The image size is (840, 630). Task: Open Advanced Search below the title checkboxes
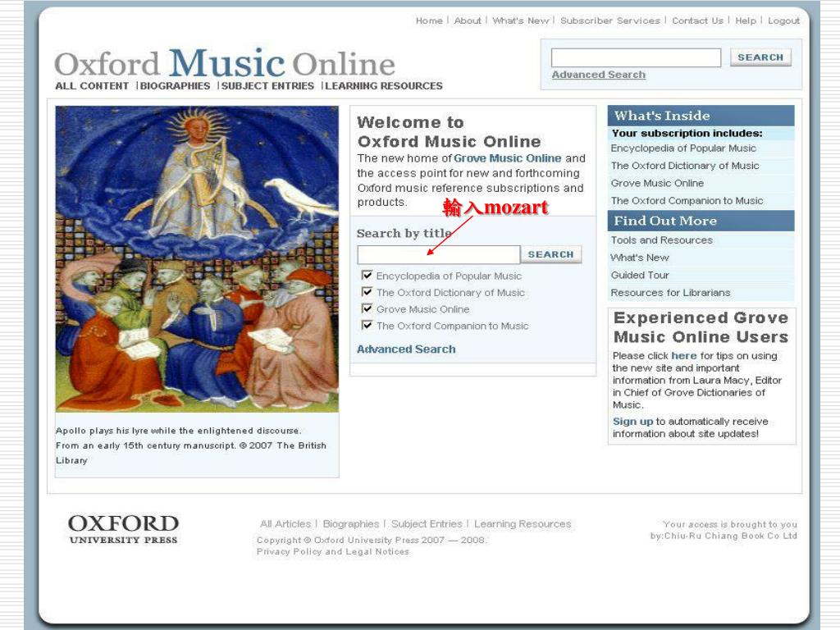tap(406, 349)
